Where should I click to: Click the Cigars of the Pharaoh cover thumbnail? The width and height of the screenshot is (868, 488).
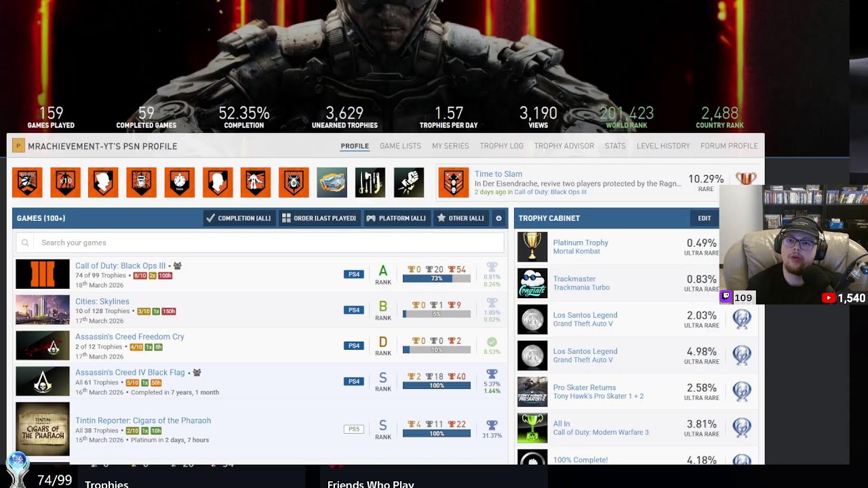pyautogui.click(x=43, y=429)
